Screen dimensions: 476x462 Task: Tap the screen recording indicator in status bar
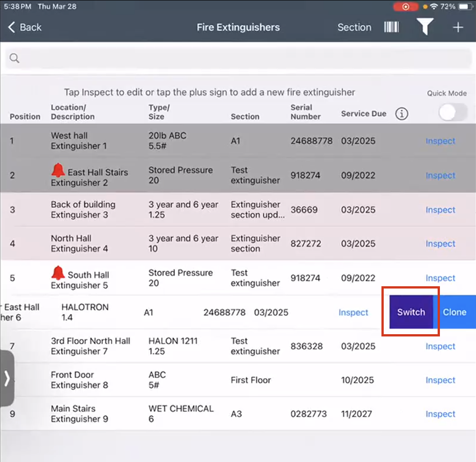(x=406, y=7)
